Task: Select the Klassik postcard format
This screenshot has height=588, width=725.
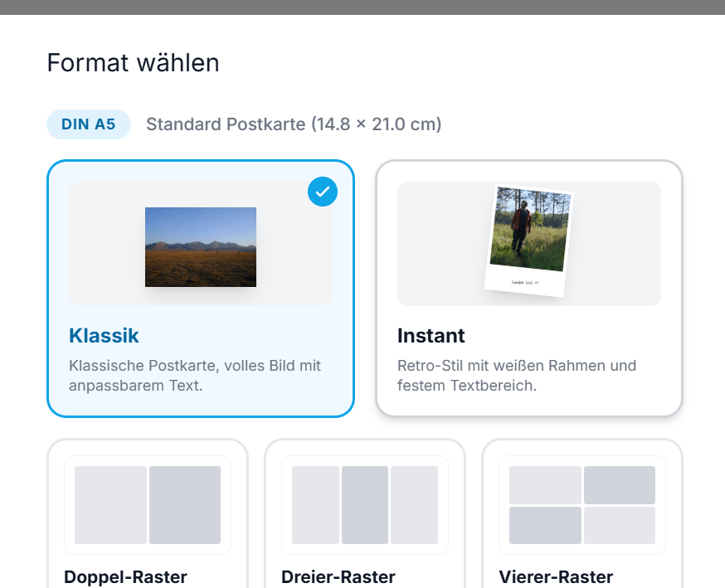Action: [201, 287]
